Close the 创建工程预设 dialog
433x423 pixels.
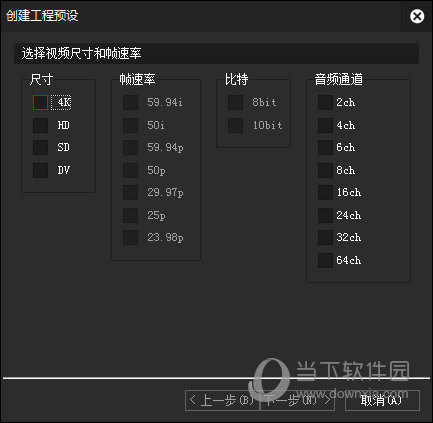point(417,16)
